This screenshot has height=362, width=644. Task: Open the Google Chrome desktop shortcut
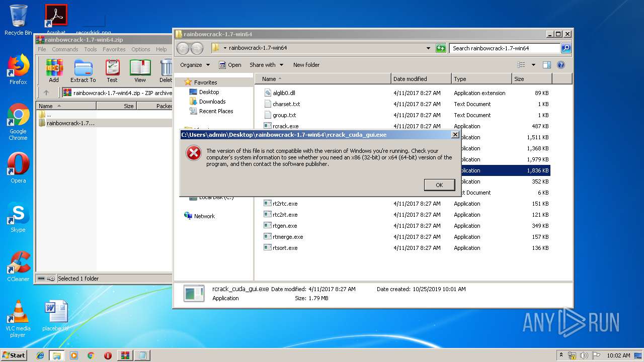pos(18,122)
